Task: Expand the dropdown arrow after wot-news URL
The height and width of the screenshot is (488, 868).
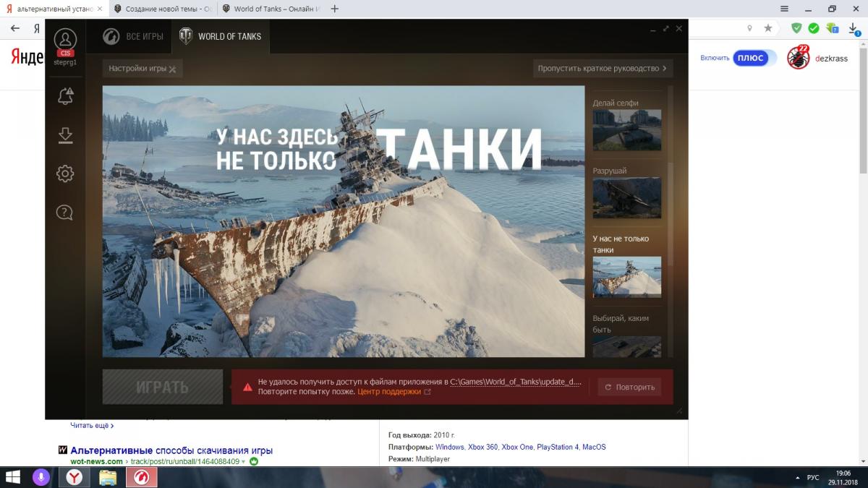Action: click(244, 461)
